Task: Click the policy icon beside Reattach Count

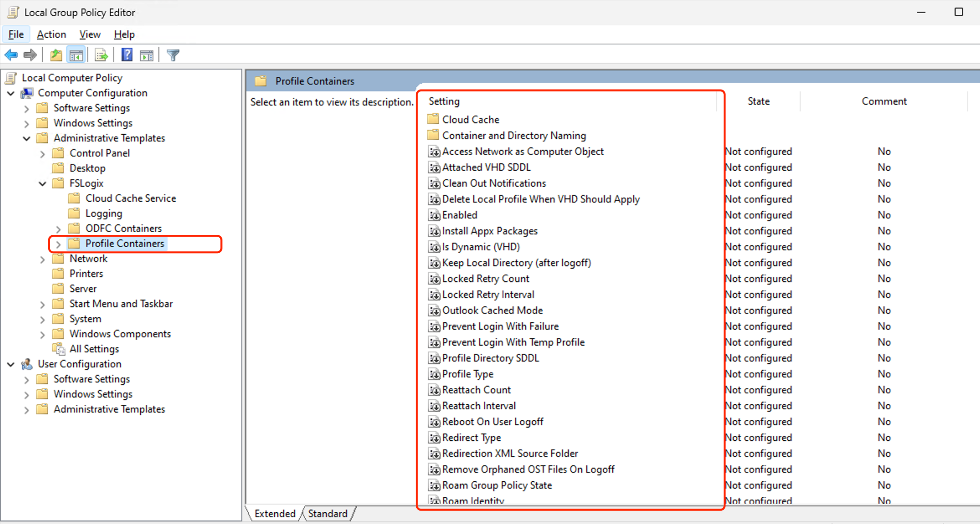Action: coord(434,390)
